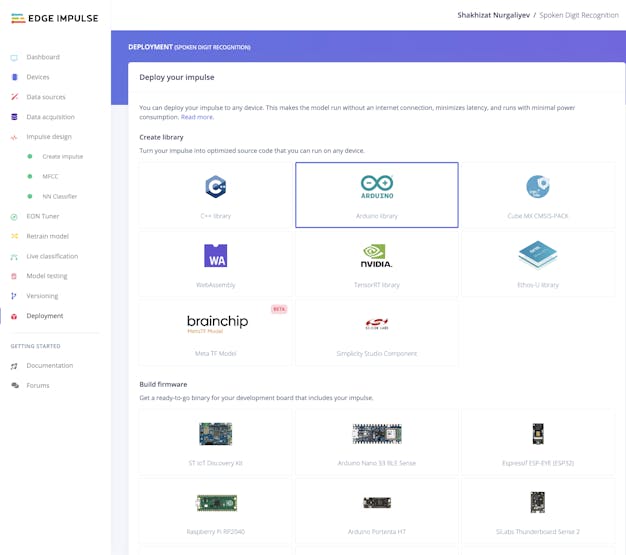Choose the Espressif ESP-EYE board image

tap(538, 434)
